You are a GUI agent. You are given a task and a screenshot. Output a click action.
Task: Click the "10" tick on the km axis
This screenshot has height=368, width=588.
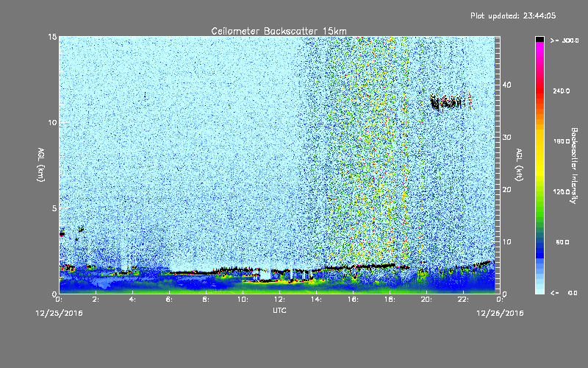pyautogui.click(x=52, y=122)
